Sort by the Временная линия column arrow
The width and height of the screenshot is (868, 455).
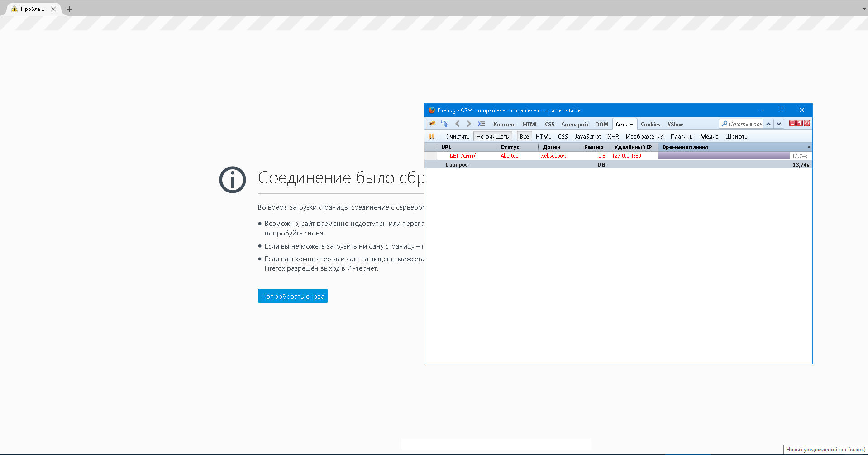click(x=808, y=147)
